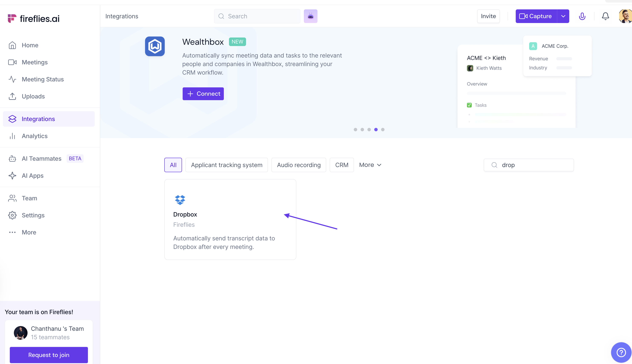Click the Request to join button
The height and width of the screenshot is (364, 632).
click(49, 355)
